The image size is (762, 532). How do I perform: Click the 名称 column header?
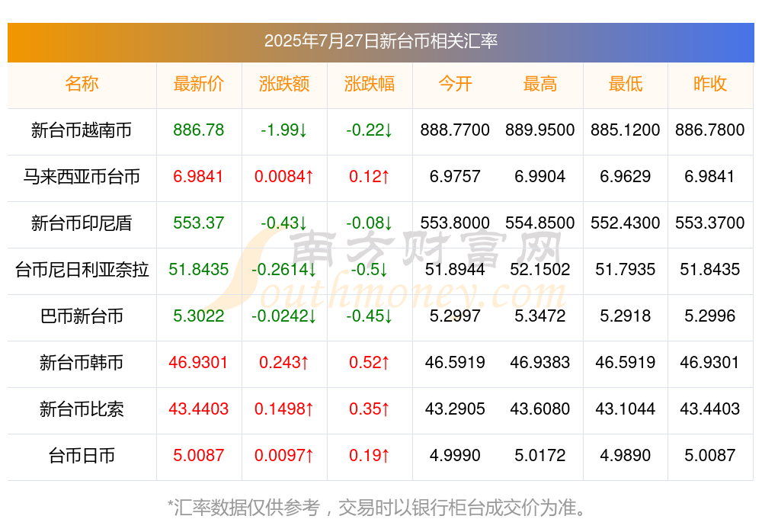[82, 84]
